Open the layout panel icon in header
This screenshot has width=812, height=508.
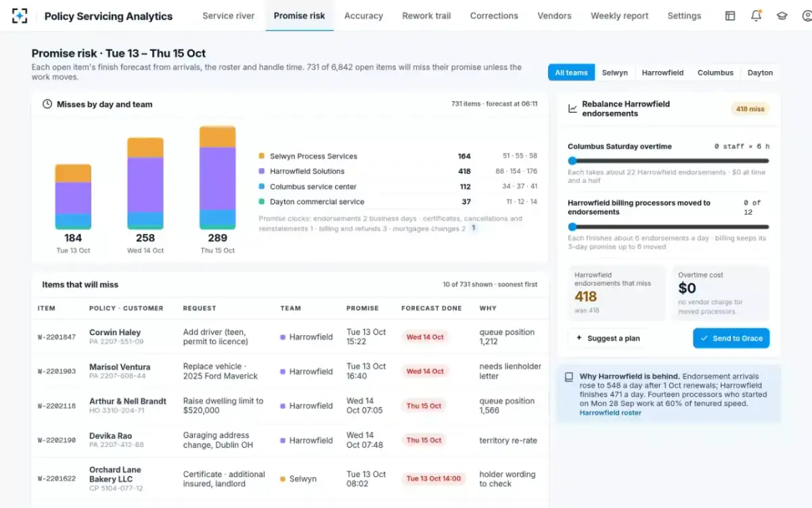click(730, 16)
